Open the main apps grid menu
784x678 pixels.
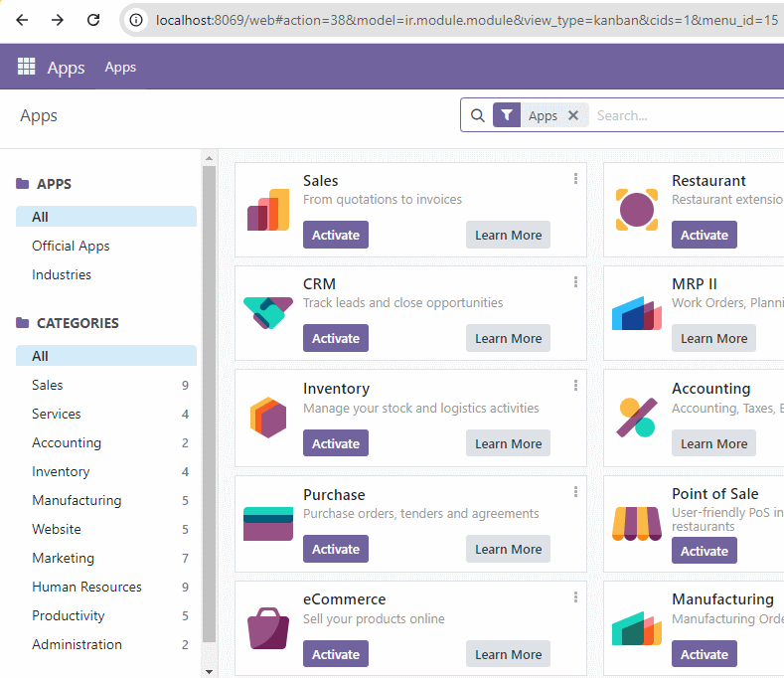click(26, 66)
